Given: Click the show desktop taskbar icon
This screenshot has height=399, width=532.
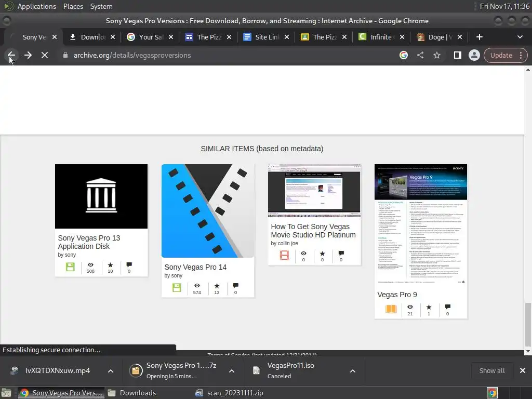Looking at the screenshot, I should 6,393.
